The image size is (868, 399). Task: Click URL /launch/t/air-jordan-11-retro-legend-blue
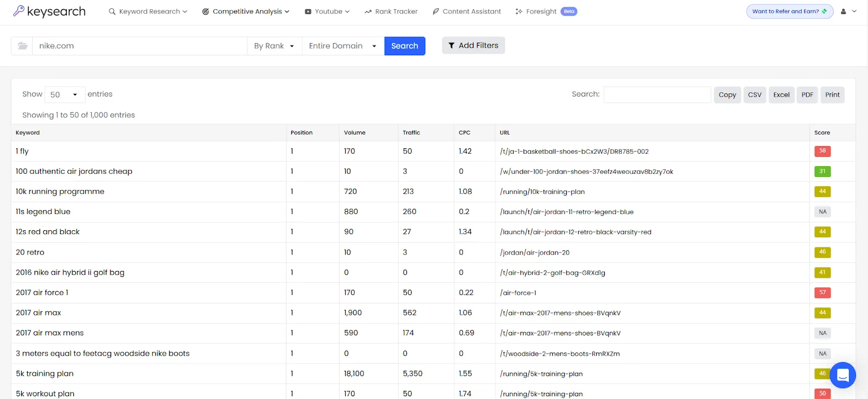click(567, 212)
